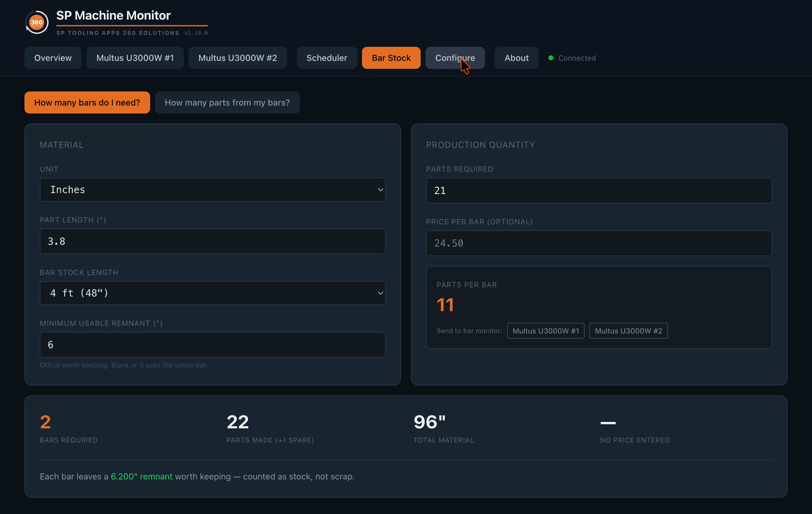Viewport: 812px width, 514px height.
Task: Click the SP Machine Monitor title
Action: (113, 16)
